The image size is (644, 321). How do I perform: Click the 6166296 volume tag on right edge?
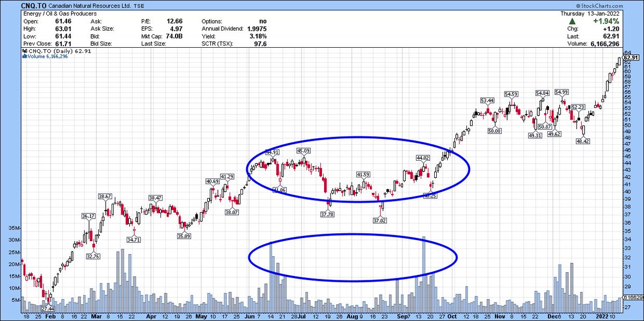634,296
